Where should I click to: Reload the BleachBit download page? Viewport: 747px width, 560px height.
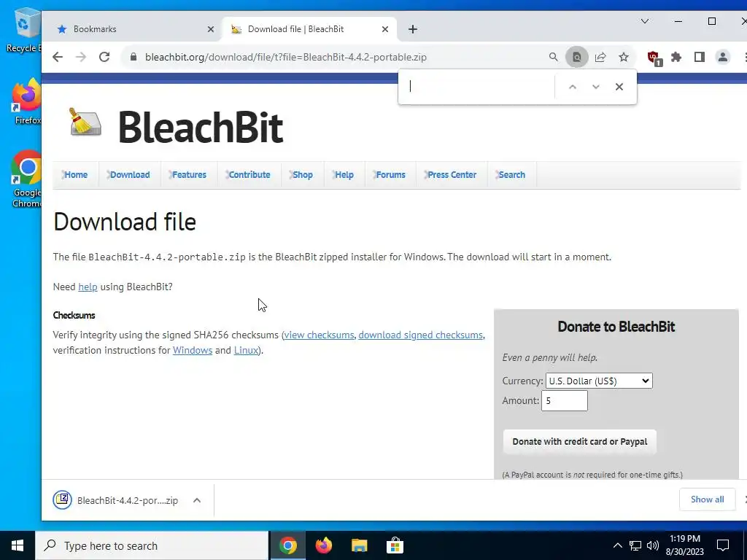point(104,57)
